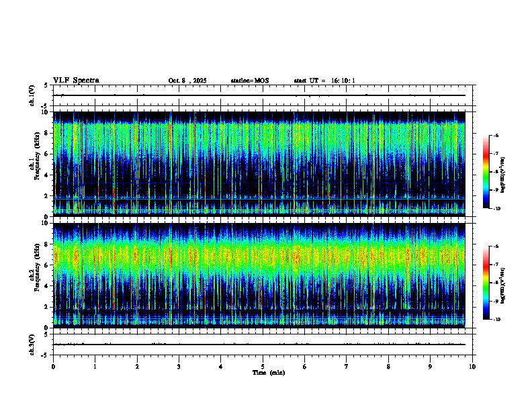Select the date text "Oct. 8 , 2025"

point(187,81)
